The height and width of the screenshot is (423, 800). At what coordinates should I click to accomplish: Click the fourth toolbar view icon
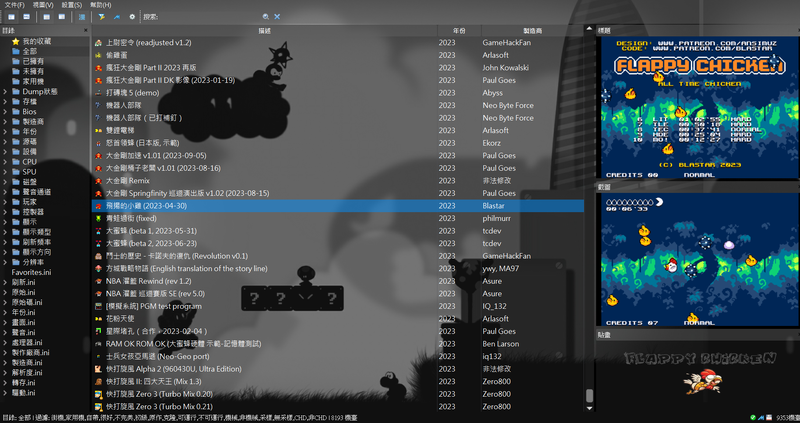(x=62, y=17)
